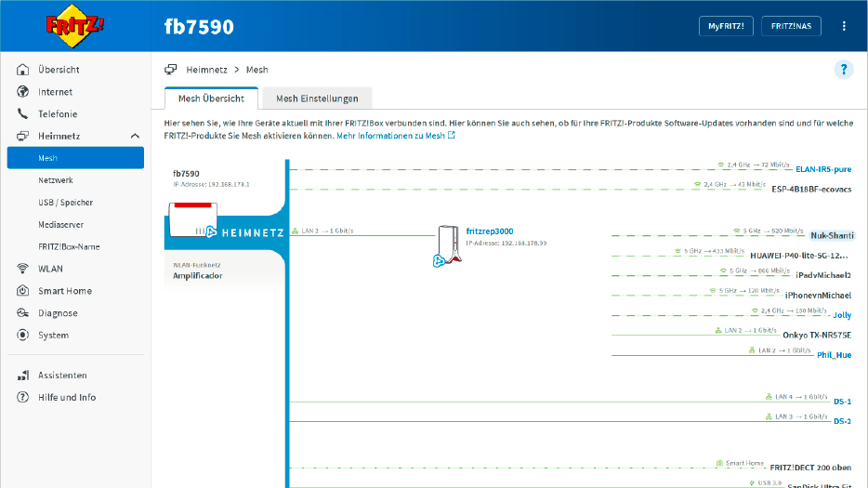Click iPhonevnMichael device name

pos(818,295)
